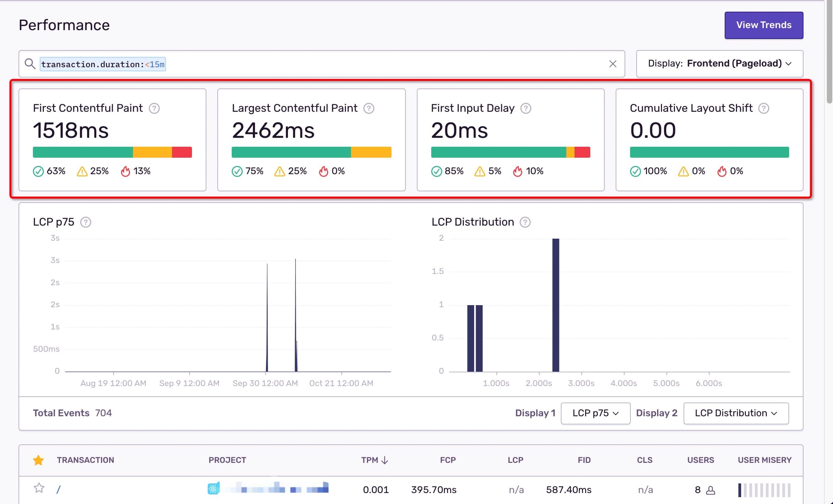Click Largest Contentful Paint help icon
The image size is (833, 504).
pyautogui.click(x=369, y=108)
